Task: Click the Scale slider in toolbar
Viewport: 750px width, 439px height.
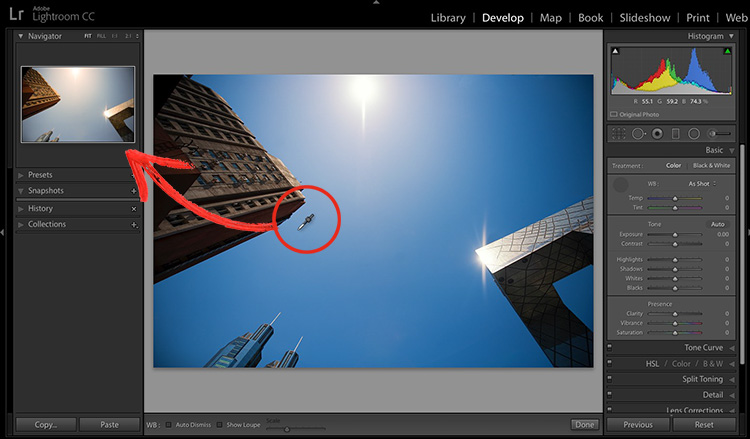Action: coord(296,429)
